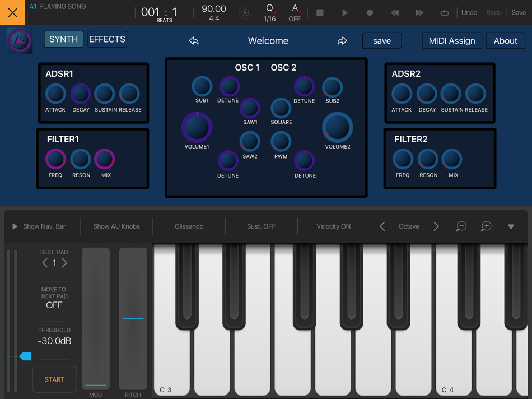Open MIDI Assign
This screenshot has height=399, width=532.
452,41
